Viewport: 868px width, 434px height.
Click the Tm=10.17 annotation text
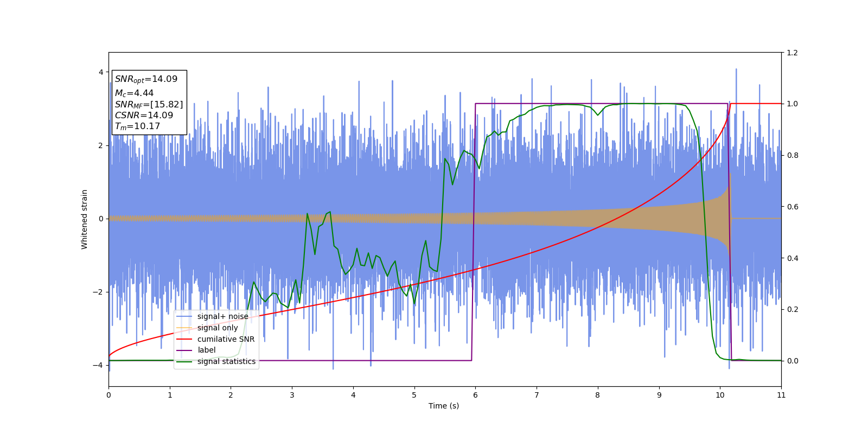(x=137, y=126)
